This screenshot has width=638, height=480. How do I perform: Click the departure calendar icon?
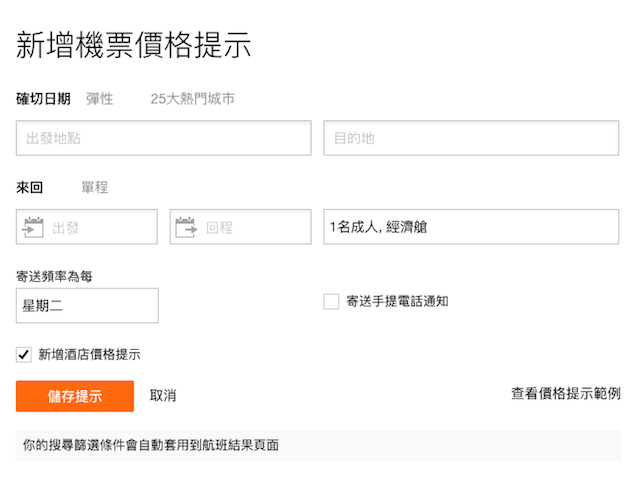tap(33, 227)
